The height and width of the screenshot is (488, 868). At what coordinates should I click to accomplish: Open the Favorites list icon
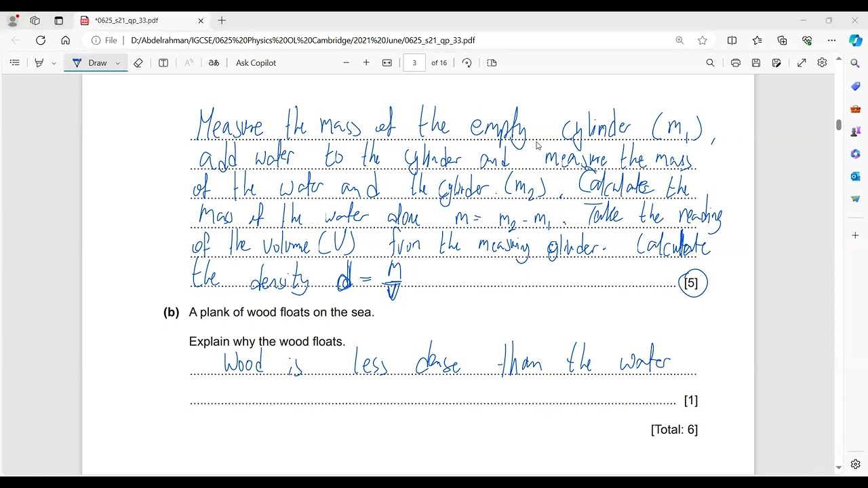point(757,40)
